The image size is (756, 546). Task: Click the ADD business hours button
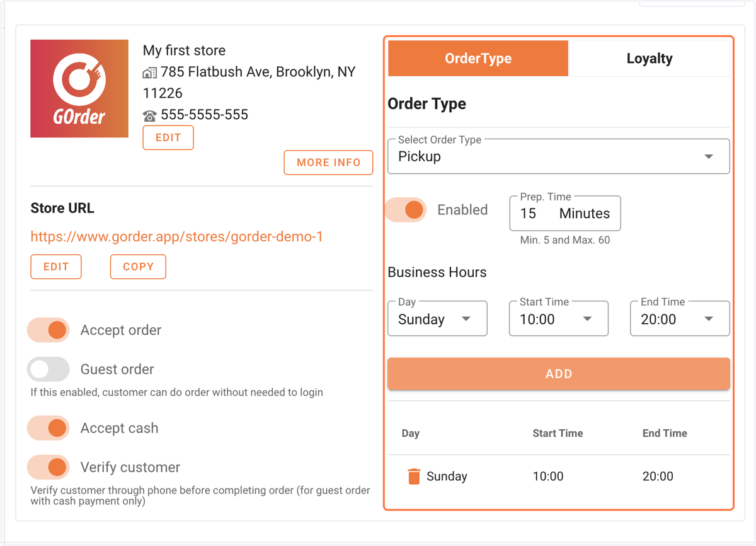559,374
